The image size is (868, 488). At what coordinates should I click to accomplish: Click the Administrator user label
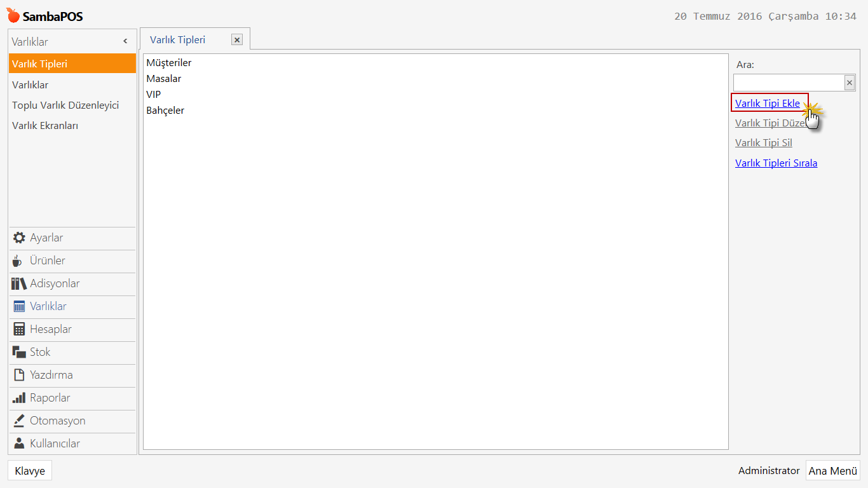pos(769,471)
